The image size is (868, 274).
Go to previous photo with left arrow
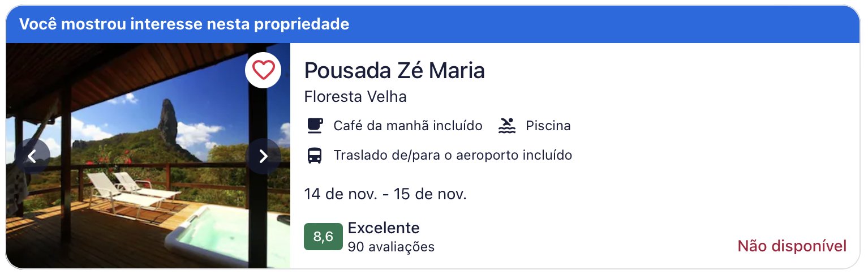[32, 156]
